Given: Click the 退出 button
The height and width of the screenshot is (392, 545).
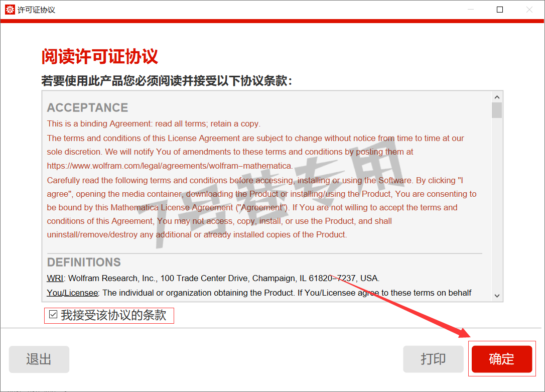Looking at the screenshot, I should click(x=39, y=359).
